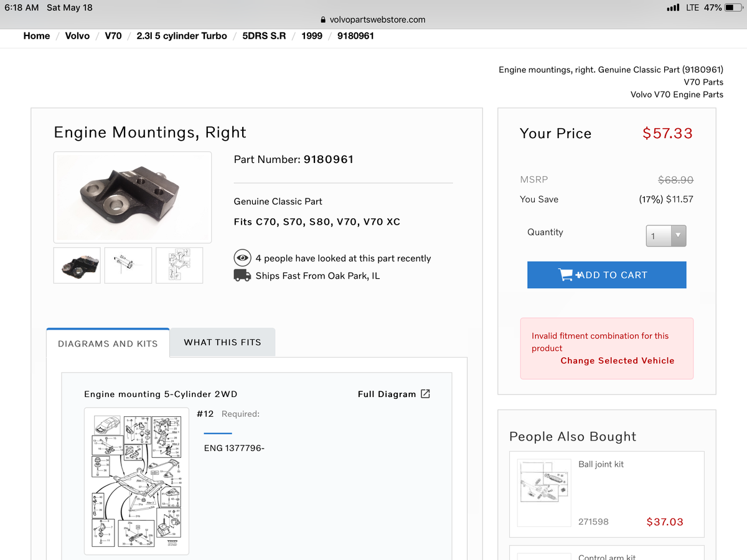Select the second diagram thumbnail
Image resolution: width=747 pixels, height=560 pixels.
(128, 266)
